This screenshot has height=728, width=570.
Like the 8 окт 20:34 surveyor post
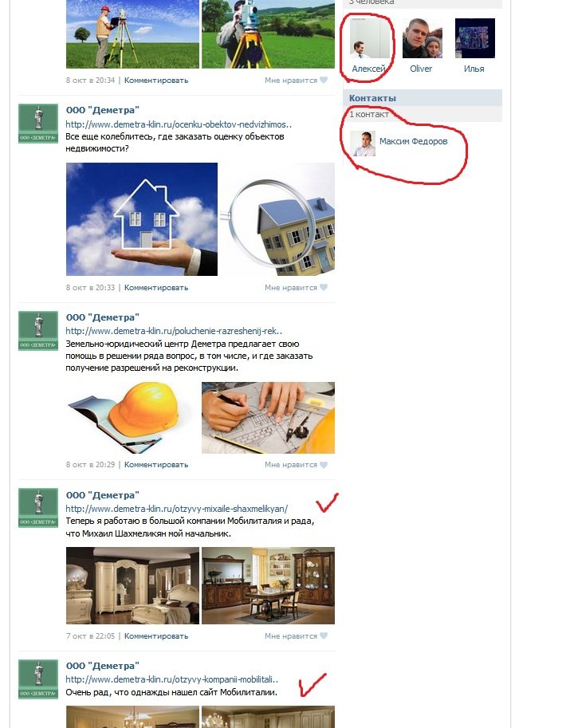[296, 81]
